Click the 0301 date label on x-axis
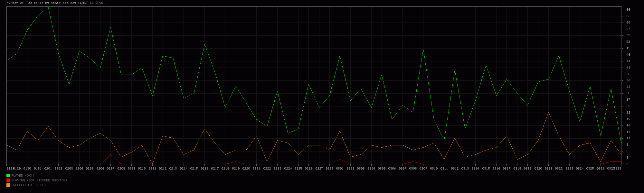Viewport: 644px width, 193px height. [x=340, y=168]
